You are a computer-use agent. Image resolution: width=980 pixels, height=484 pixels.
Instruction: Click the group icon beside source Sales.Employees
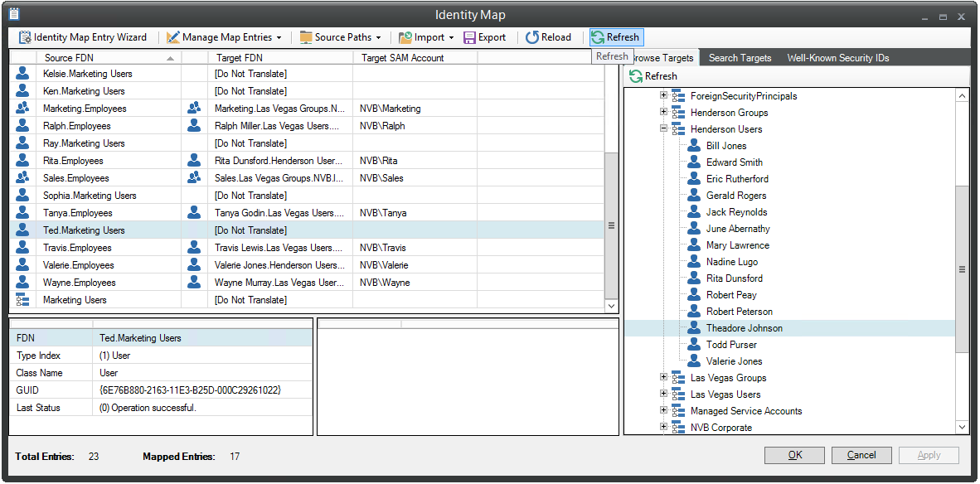22,178
